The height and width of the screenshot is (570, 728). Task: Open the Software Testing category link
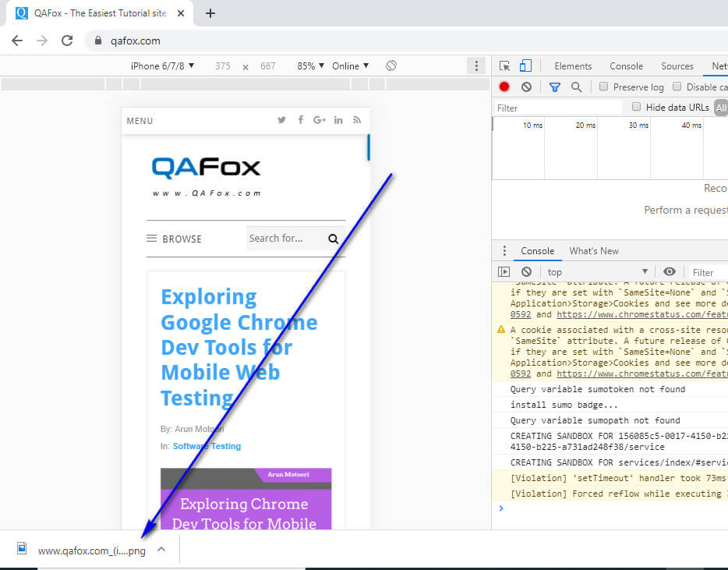pos(207,446)
